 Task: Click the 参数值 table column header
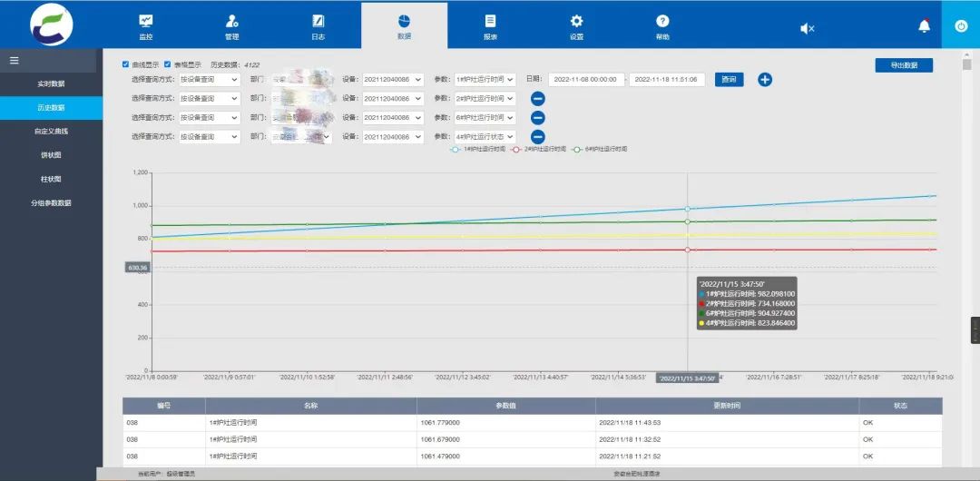pyautogui.click(x=506, y=406)
